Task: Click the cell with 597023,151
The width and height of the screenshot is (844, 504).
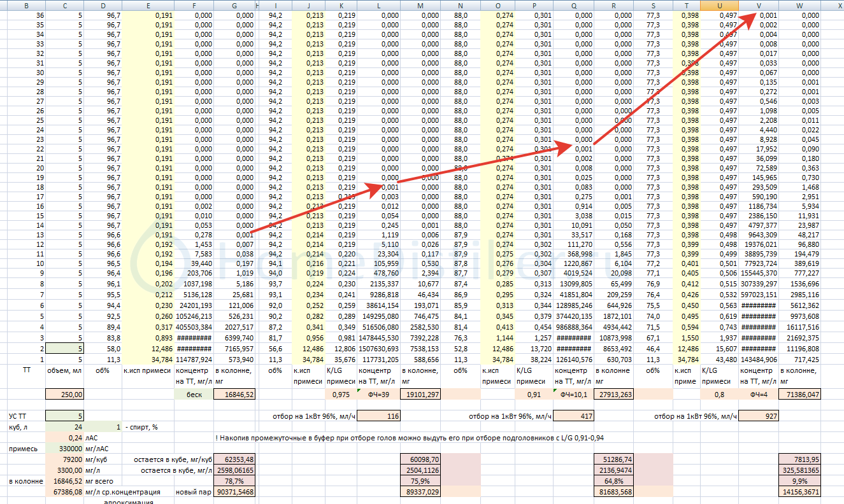Action: pyautogui.click(x=759, y=295)
